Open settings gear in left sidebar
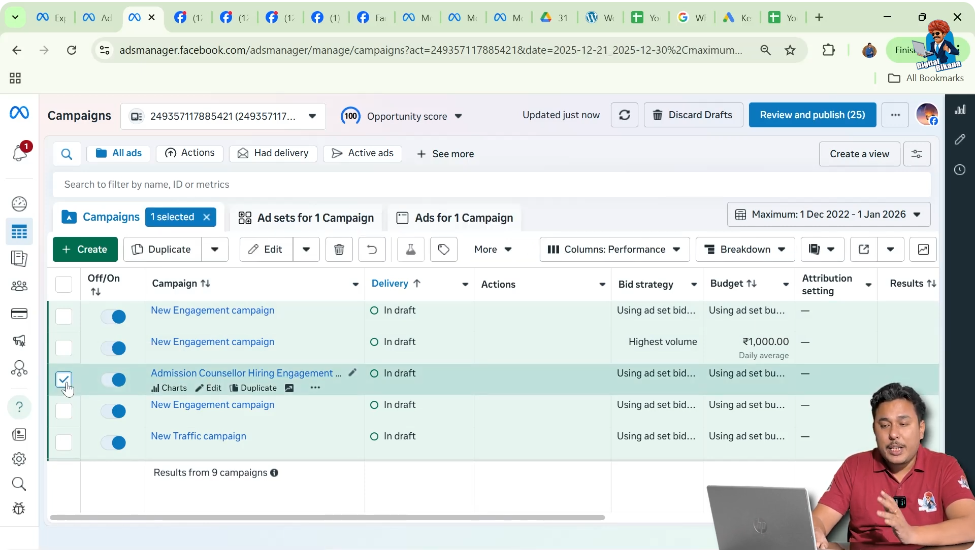The height and width of the screenshot is (554, 978). [x=19, y=459]
